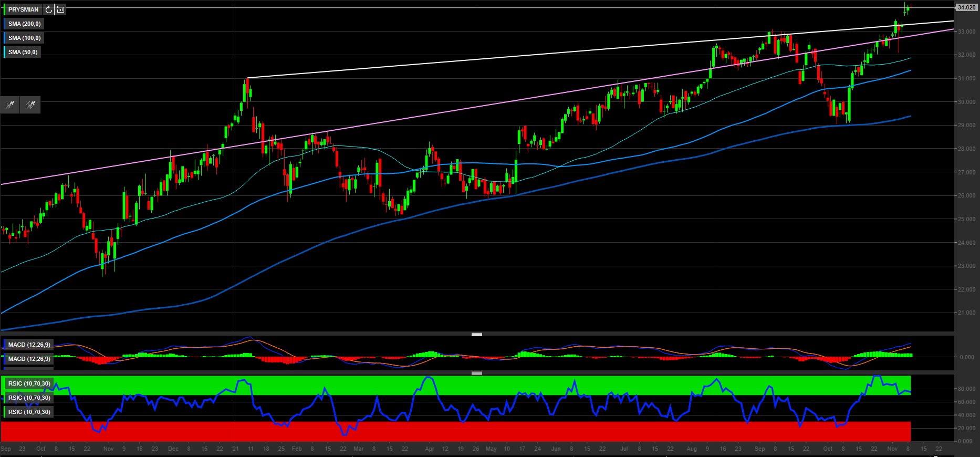Image resolution: width=980 pixels, height=457 pixels.
Task: Click the topmost RSIC (10,70,30) label
Action: coord(29,383)
